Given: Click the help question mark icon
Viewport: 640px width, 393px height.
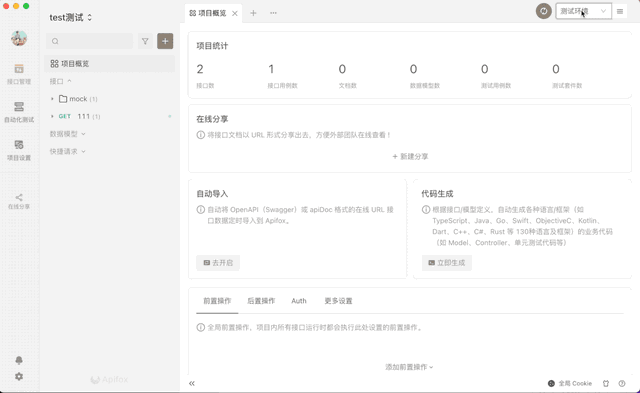Looking at the screenshot, I should 622,383.
